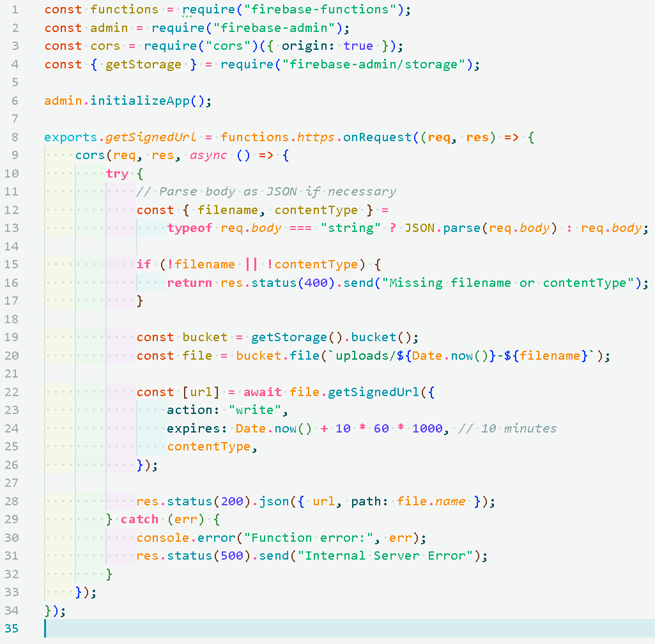Click line number 1 in the gutter

[15, 9]
